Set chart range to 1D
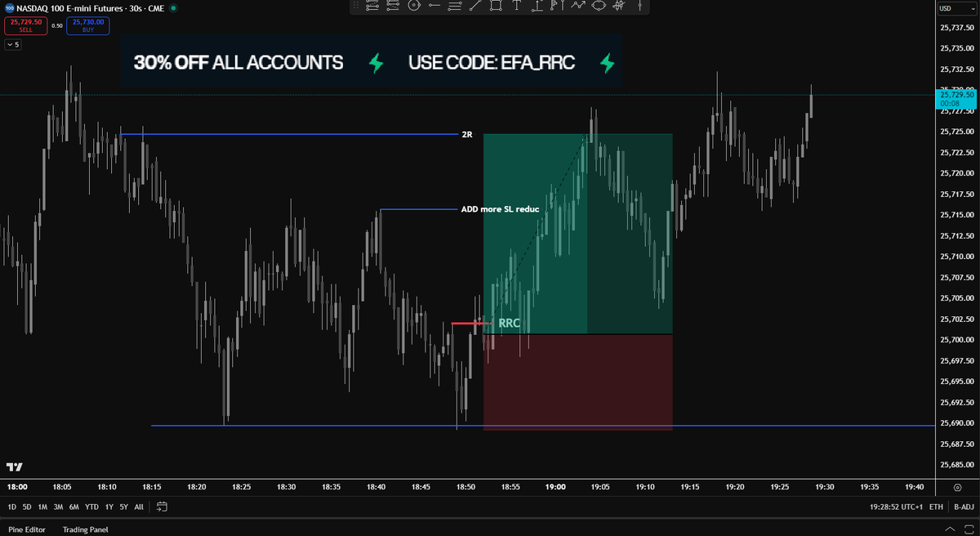Screen dimensions: 980x536 [x=12, y=507]
